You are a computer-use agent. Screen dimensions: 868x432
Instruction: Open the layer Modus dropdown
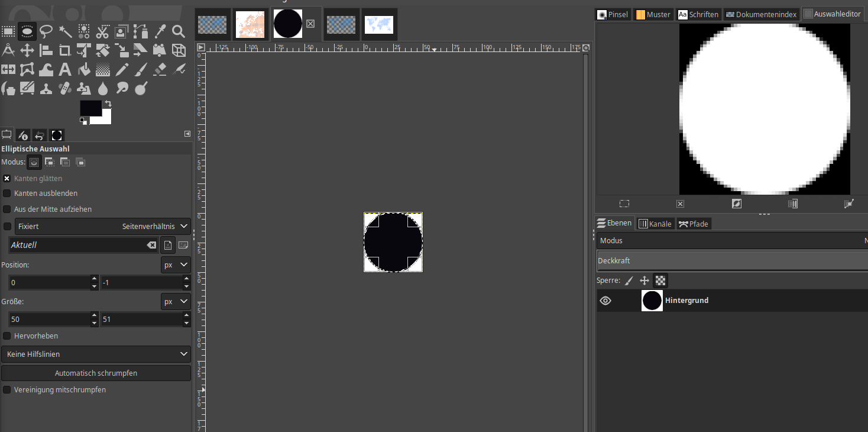(732, 241)
